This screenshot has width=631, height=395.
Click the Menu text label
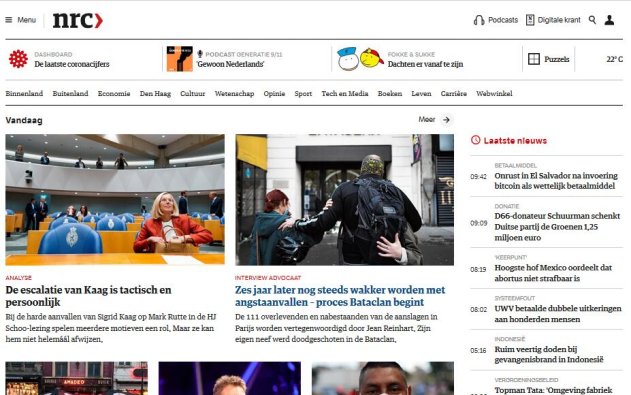tap(27, 20)
